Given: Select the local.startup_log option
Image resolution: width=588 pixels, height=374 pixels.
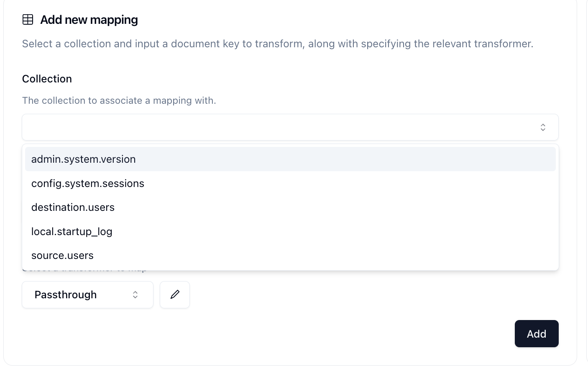Looking at the screenshot, I should pyautogui.click(x=290, y=231).
